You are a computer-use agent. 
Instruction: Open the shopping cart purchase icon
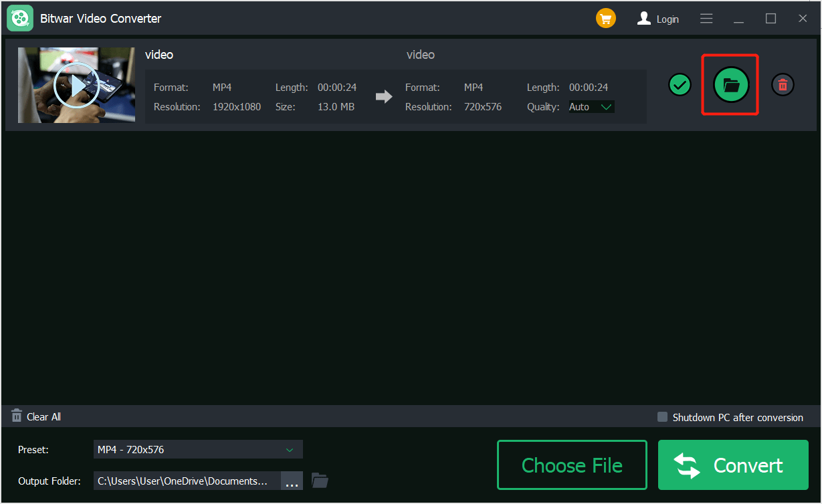606,19
